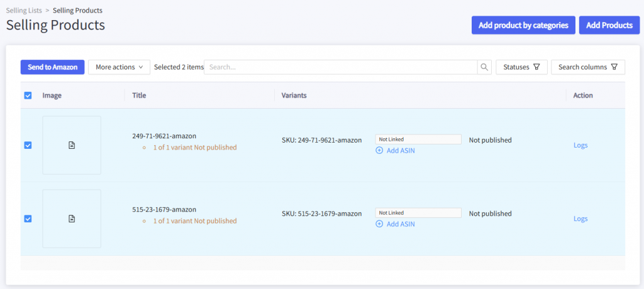The image size is (644, 289).
Task: Click image placeholder icon for 249-71-9621-amazon
Action: (72, 145)
